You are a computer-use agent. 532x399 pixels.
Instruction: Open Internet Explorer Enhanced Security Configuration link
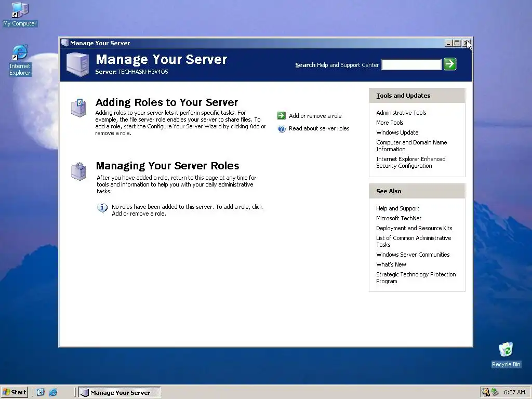point(410,162)
